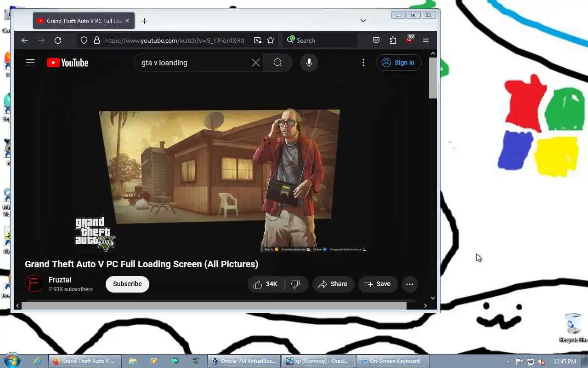Clear the YouTube search query
Screen dimensions: 588x368
(x=256, y=63)
